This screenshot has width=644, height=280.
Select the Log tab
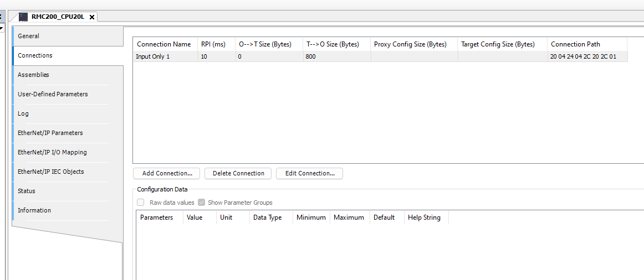pyautogui.click(x=23, y=113)
